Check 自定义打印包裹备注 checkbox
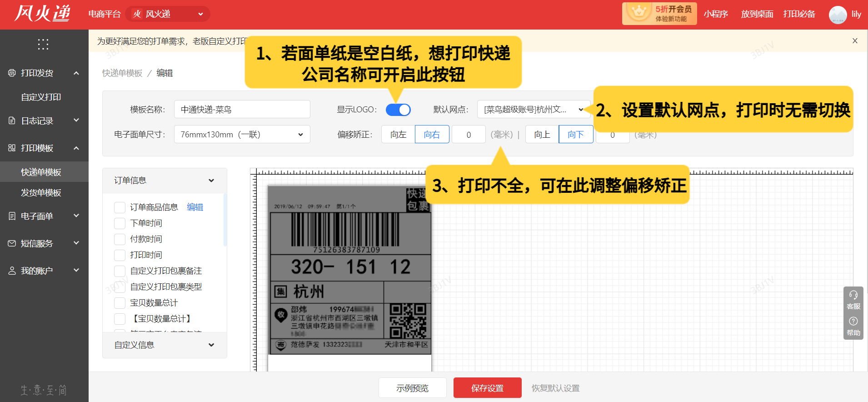868x402 pixels. click(120, 271)
